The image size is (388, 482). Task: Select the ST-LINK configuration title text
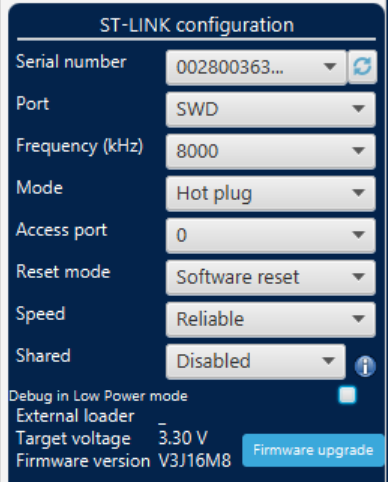pyautogui.click(x=197, y=25)
